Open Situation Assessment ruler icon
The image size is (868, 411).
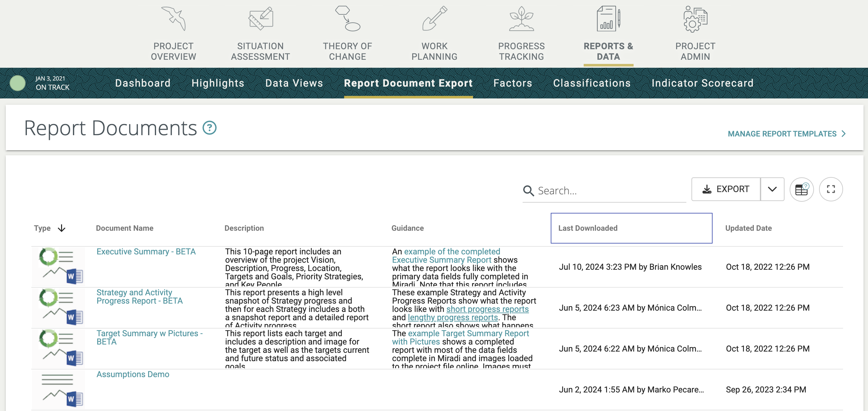point(260,19)
